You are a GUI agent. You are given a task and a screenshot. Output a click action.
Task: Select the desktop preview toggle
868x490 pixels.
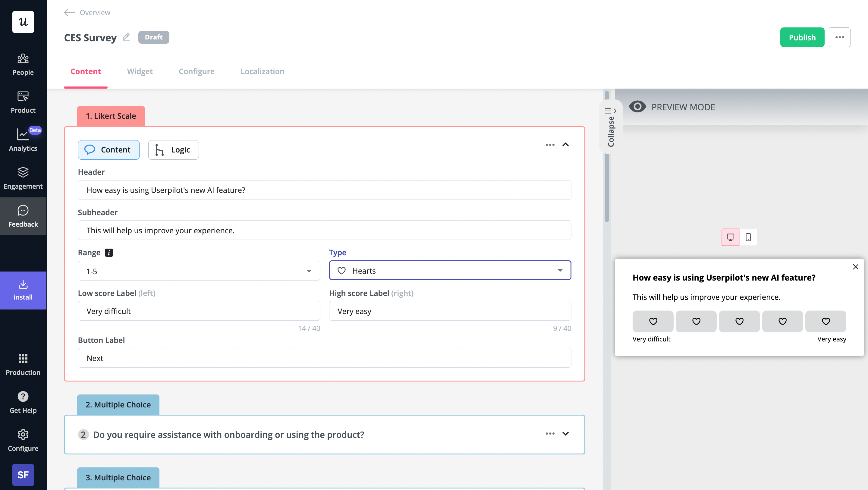730,237
